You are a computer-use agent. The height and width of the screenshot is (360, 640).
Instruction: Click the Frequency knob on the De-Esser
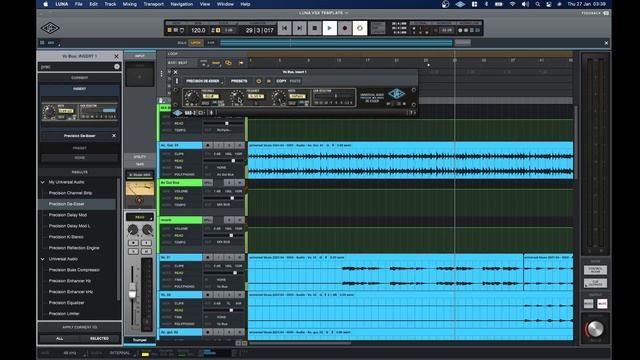236,98
